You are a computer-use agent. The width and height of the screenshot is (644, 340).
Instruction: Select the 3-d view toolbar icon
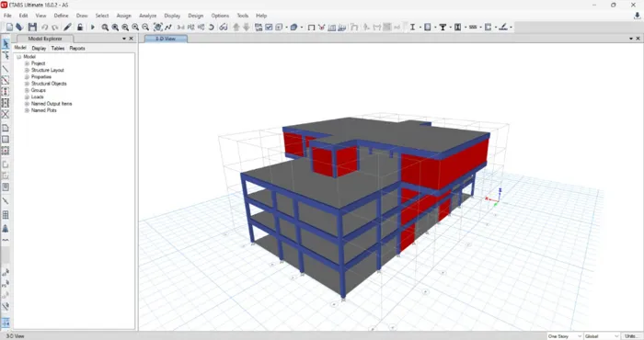coord(180,27)
